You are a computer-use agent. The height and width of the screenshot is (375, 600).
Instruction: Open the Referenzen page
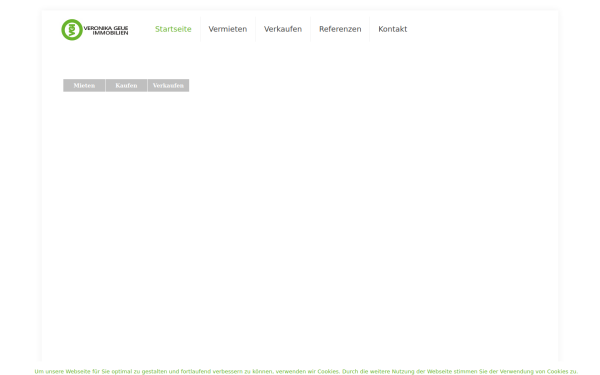[x=340, y=29]
